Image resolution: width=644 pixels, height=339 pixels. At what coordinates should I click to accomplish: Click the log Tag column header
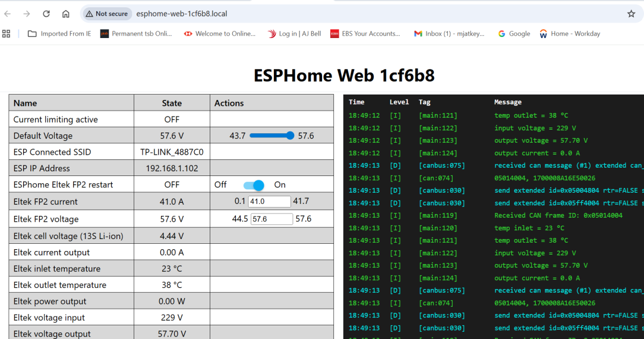pyautogui.click(x=425, y=102)
